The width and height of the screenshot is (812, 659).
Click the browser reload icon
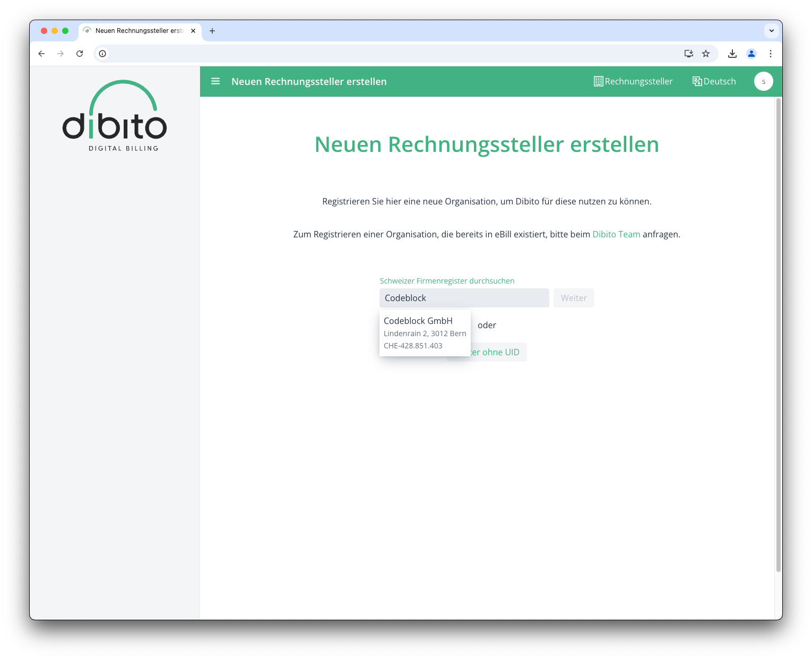coord(80,54)
